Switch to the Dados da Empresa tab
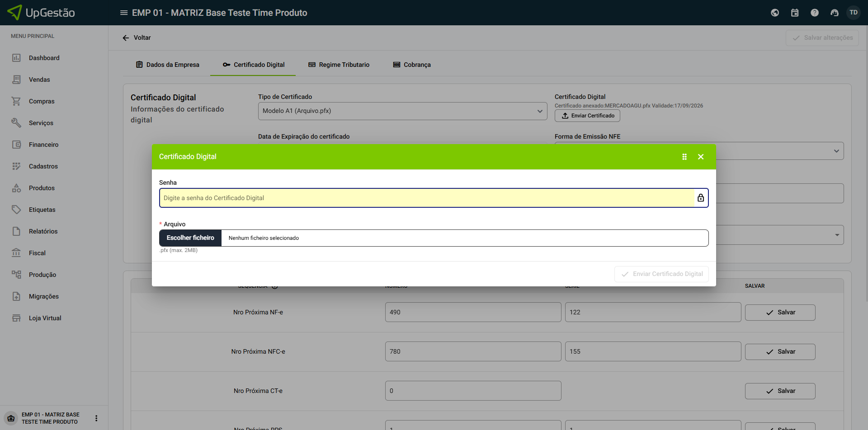 point(167,65)
